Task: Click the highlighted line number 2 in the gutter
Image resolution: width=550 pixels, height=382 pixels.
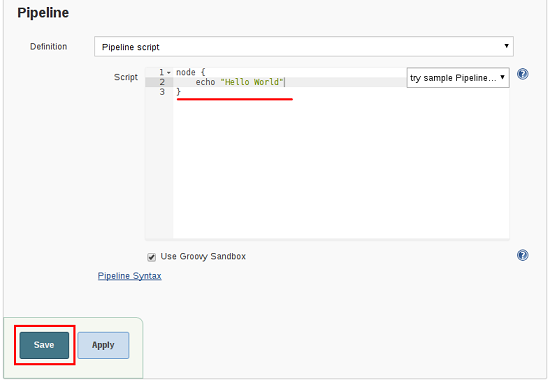Action: [162, 82]
